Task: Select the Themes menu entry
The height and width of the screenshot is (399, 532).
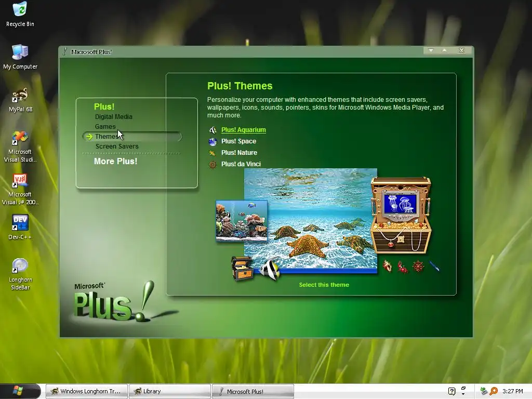Action: pos(132,137)
